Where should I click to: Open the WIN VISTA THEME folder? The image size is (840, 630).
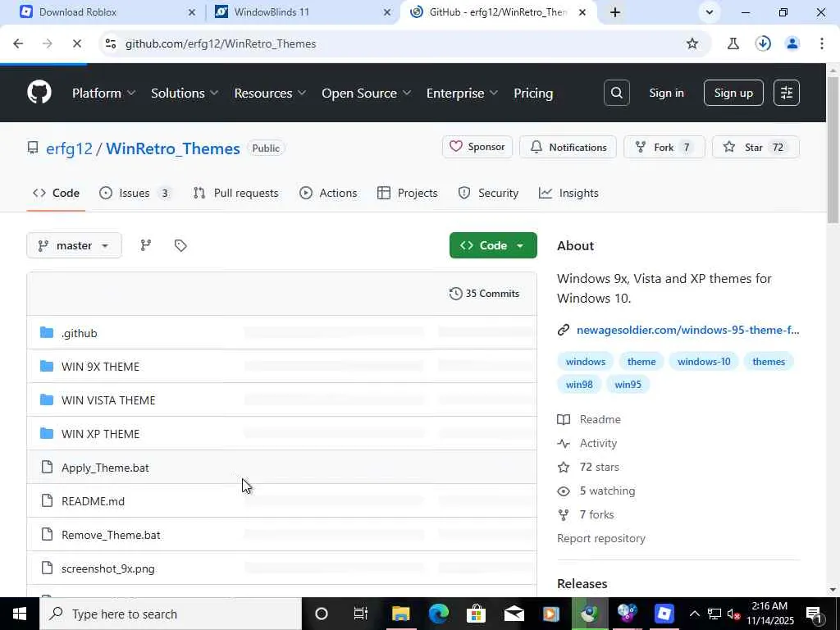coord(108,400)
